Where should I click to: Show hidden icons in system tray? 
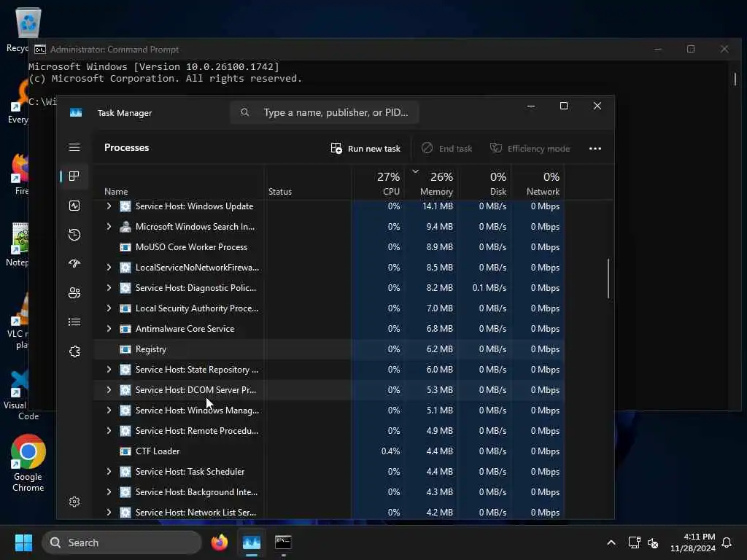[x=611, y=542]
